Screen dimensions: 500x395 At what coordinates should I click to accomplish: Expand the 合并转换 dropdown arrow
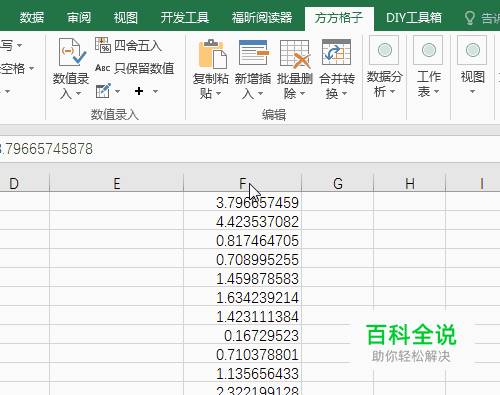(x=344, y=94)
